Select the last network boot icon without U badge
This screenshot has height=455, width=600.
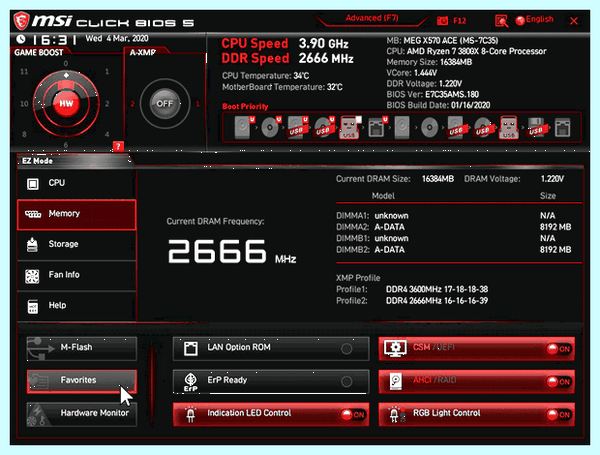562,127
